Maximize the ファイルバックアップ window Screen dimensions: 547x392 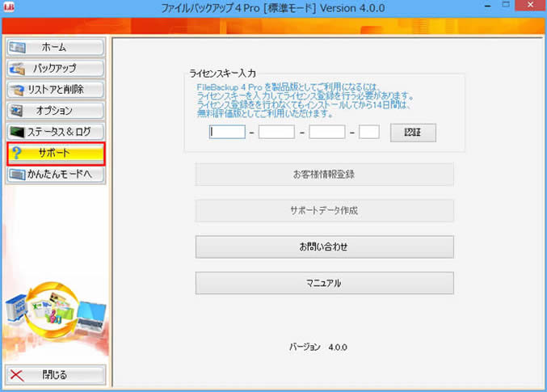506,5
